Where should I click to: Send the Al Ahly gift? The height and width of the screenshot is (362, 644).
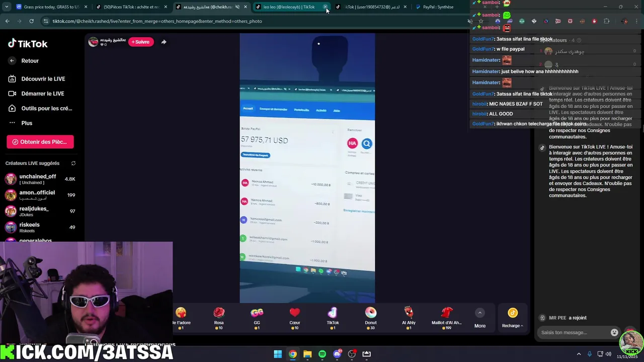click(x=409, y=318)
